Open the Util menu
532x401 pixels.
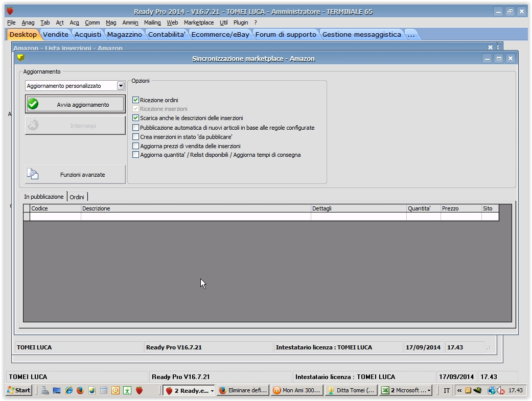(224, 22)
